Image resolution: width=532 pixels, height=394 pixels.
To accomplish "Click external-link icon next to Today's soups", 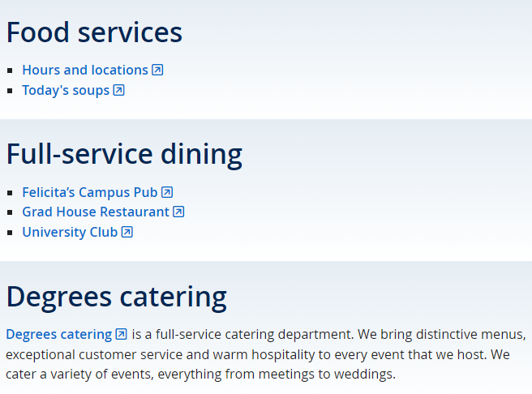I will click(118, 90).
